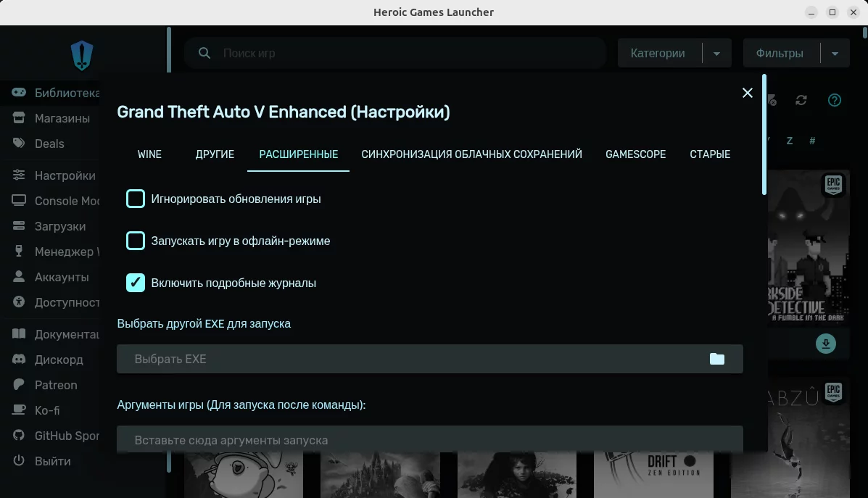
Task: Click the Heroic shield logo
Action: pyautogui.click(x=82, y=55)
